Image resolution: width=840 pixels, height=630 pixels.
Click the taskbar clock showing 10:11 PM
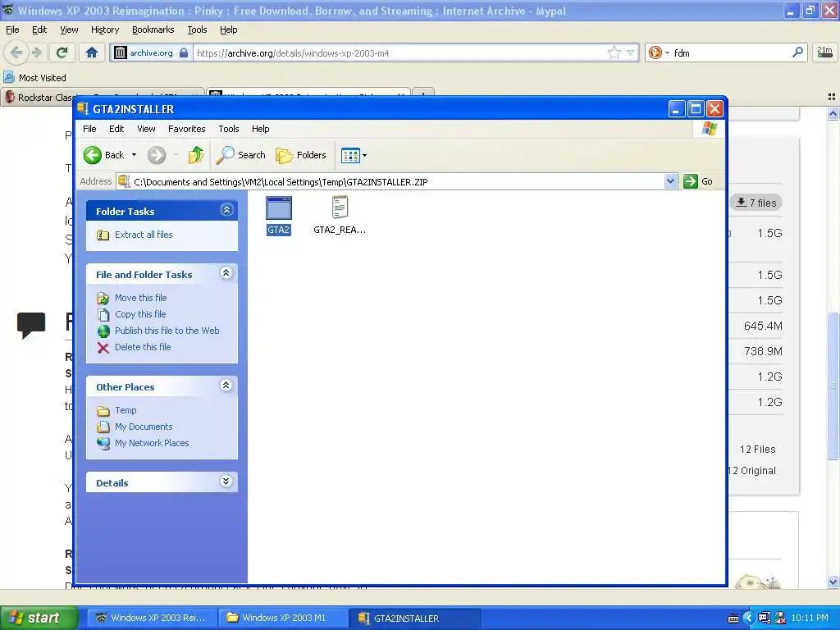pos(810,618)
